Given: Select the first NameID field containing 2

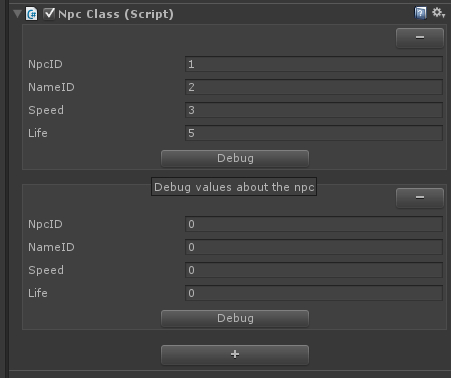Looking at the screenshot, I should (x=314, y=87).
